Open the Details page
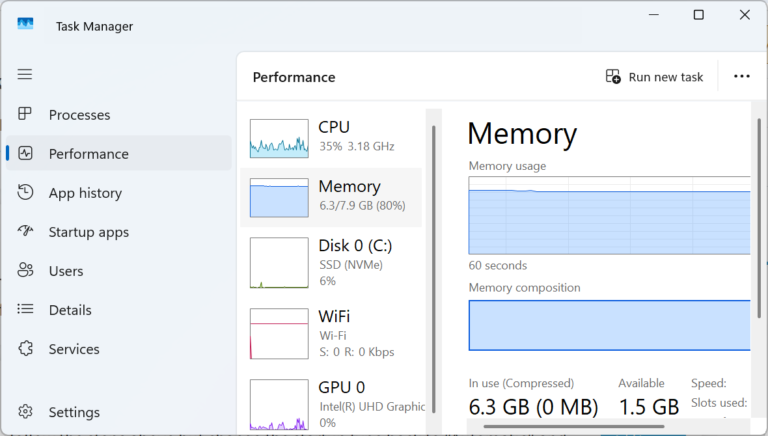Viewport: 768px width, 436px height. 119,310
